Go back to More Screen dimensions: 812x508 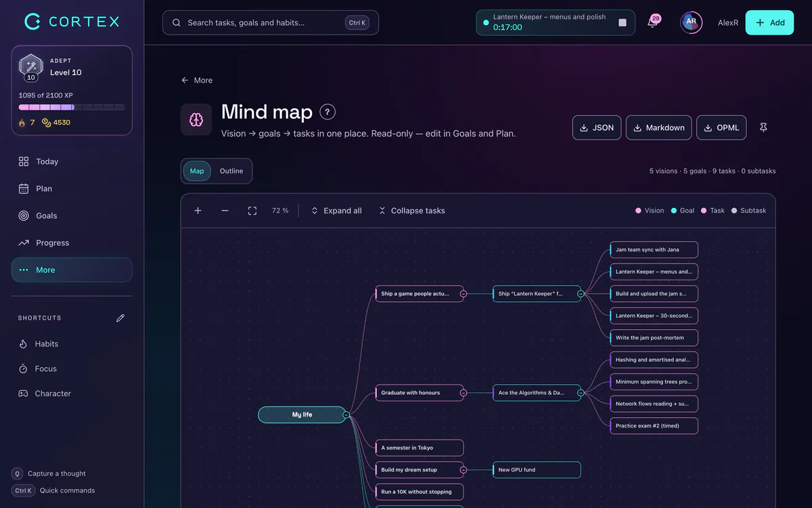[197, 80]
